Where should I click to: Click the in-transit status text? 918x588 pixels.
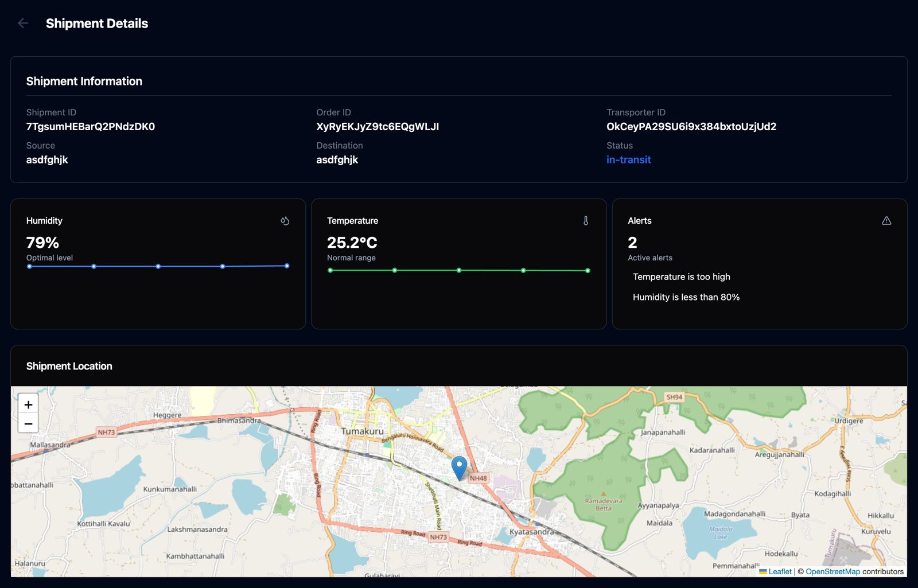(x=629, y=159)
